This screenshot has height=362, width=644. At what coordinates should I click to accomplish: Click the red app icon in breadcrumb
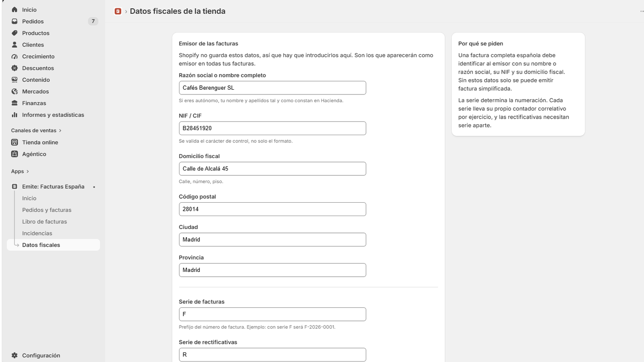pyautogui.click(x=118, y=11)
